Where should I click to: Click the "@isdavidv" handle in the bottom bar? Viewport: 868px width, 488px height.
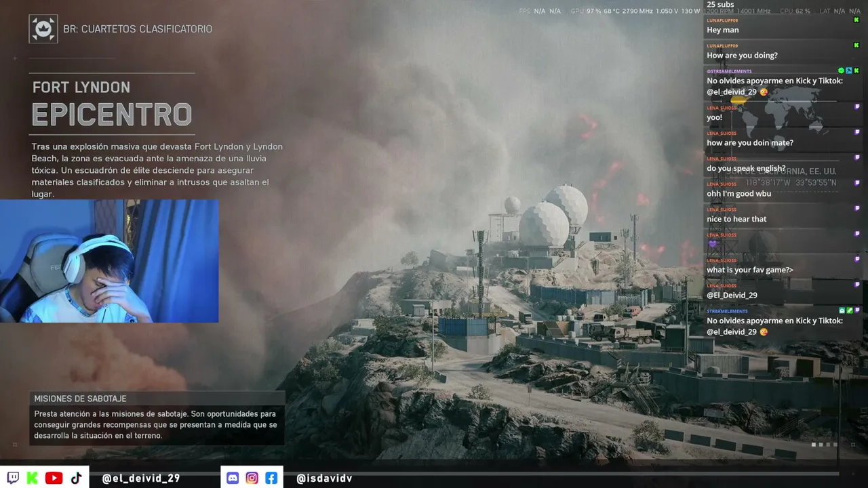[x=324, y=478]
